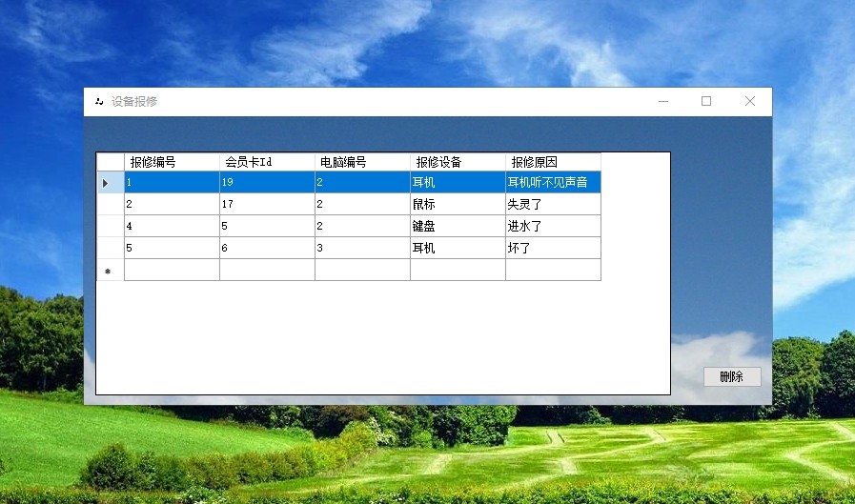Select the 坏了 reason cell

tap(554, 248)
